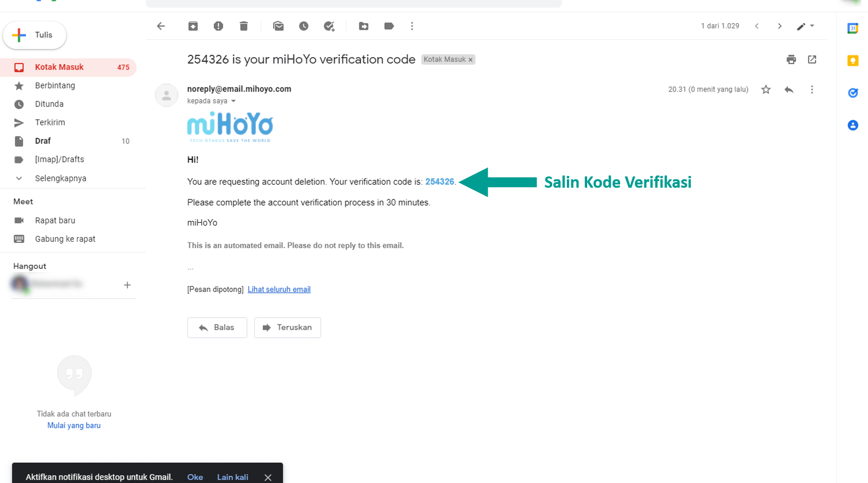Open Google Tasks side panel
Viewport: 868px width, 483px height.
852,93
